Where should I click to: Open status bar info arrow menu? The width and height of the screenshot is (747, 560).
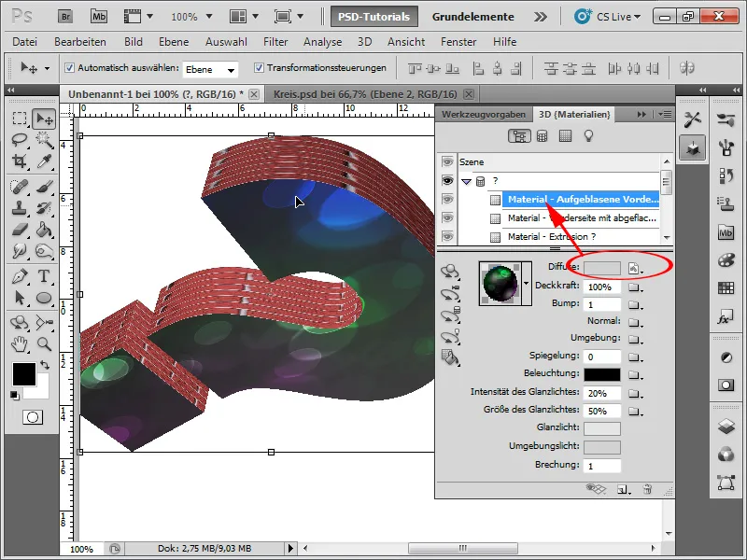coord(290,549)
